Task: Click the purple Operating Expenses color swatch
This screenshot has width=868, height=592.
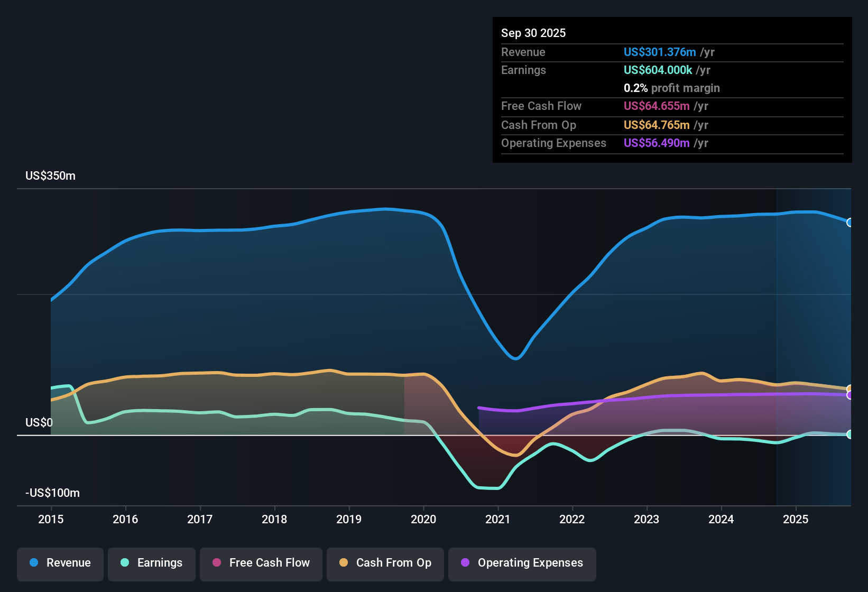Action: point(464,563)
